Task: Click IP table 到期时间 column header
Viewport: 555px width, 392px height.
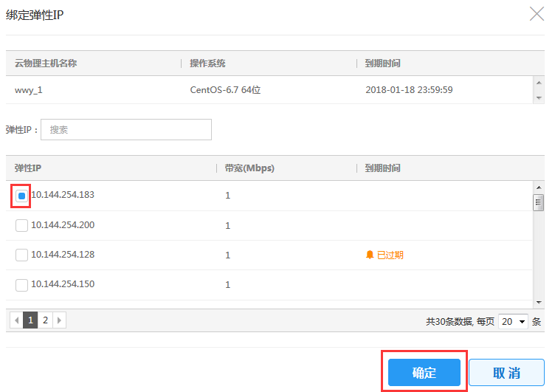Action: 382,168
